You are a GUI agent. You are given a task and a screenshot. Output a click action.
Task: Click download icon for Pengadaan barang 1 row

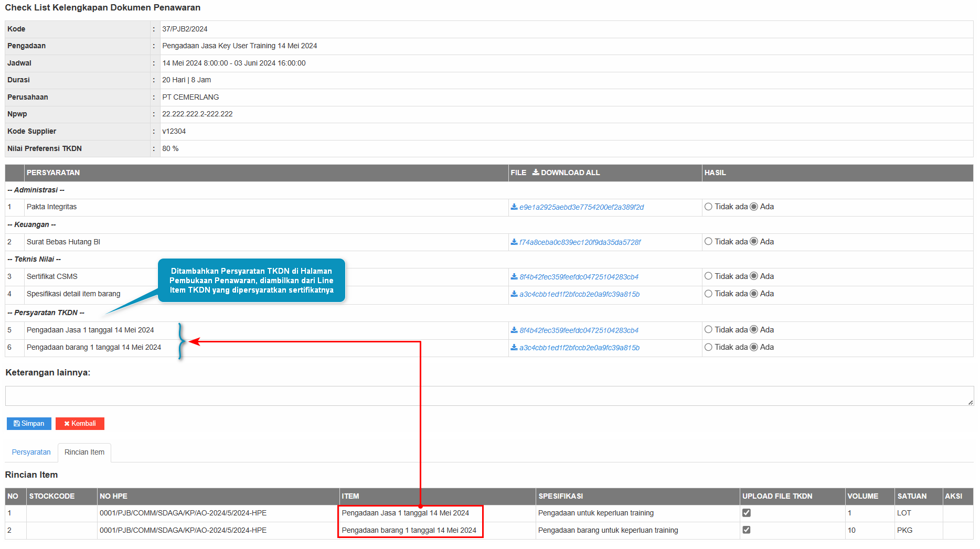pos(514,348)
